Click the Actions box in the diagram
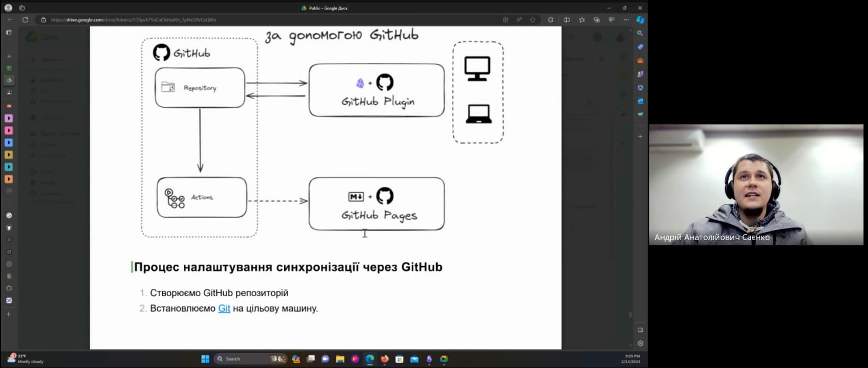 [202, 198]
